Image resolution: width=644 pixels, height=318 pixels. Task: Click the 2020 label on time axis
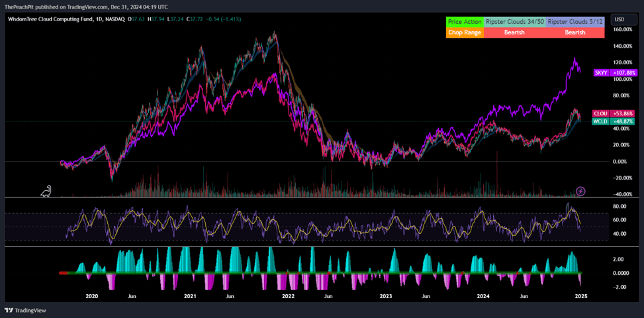pyautogui.click(x=92, y=297)
